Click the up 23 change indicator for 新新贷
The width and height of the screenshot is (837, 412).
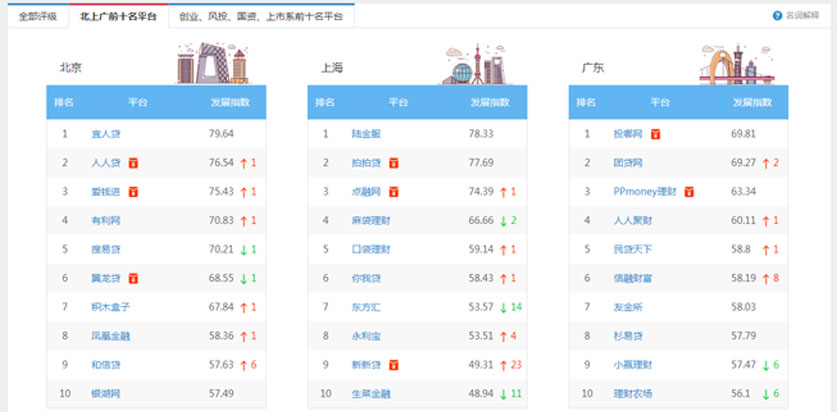(510, 365)
